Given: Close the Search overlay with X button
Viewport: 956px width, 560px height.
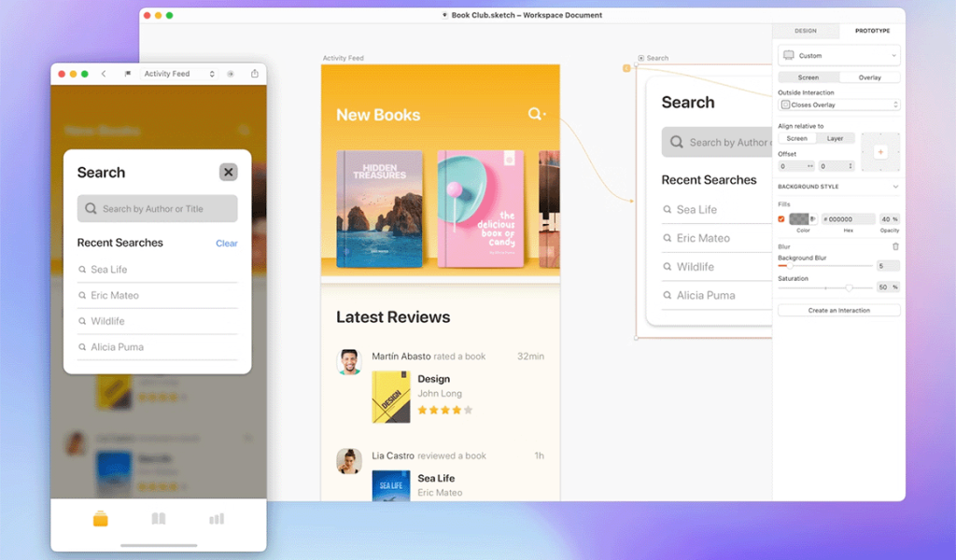Looking at the screenshot, I should click(228, 173).
